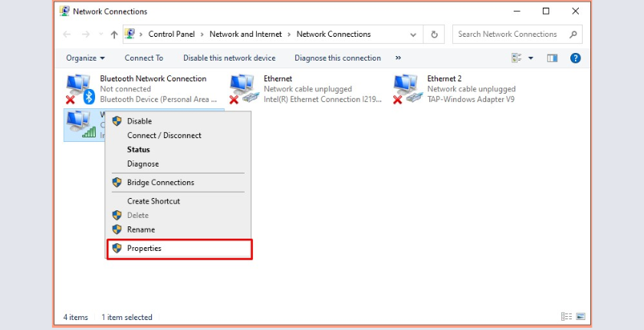Select the Ethernet 2 adapter icon
This screenshot has height=330, width=644.
pyautogui.click(x=408, y=89)
